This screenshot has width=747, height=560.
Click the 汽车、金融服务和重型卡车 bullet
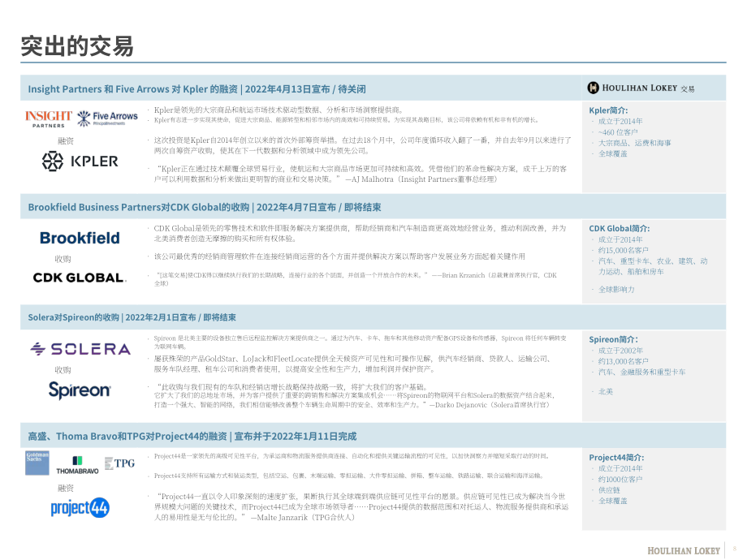pyautogui.click(x=641, y=372)
